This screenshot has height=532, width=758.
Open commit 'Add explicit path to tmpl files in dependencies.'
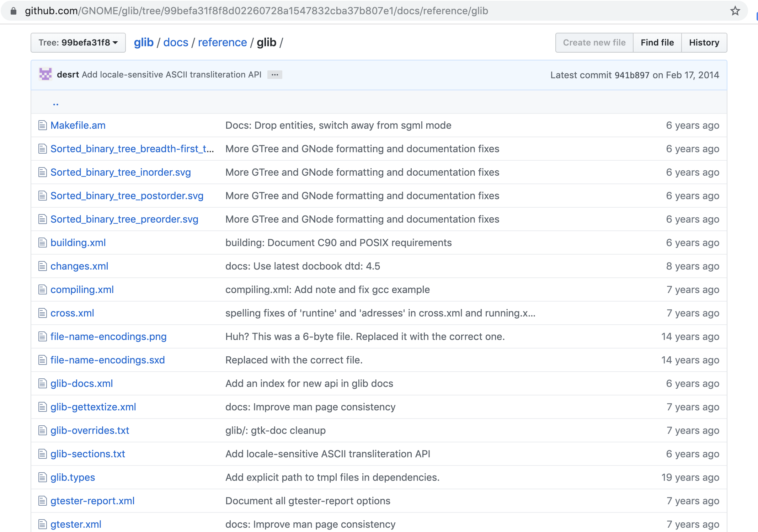tap(332, 478)
